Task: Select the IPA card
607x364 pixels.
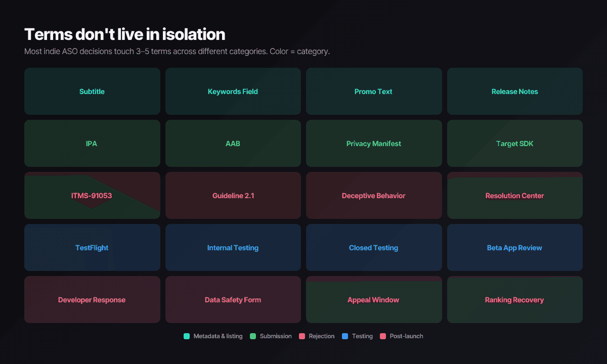Action: [x=92, y=144]
